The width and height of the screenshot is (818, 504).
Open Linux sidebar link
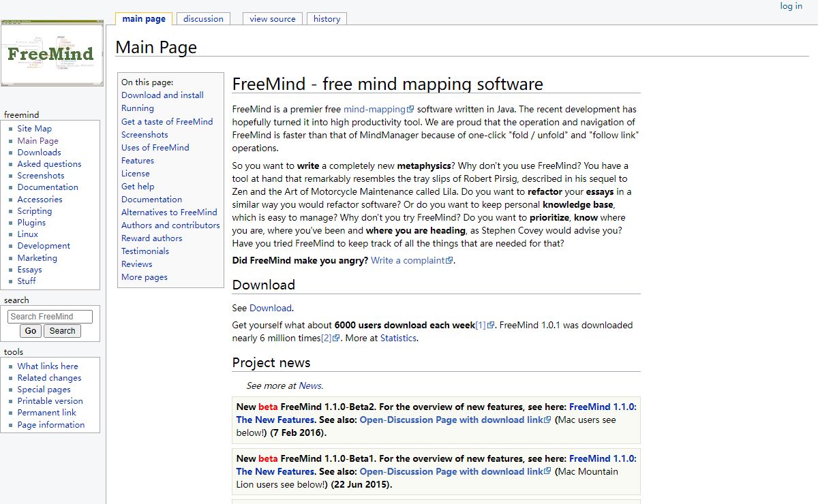pyautogui.click(x=28, y=234)
